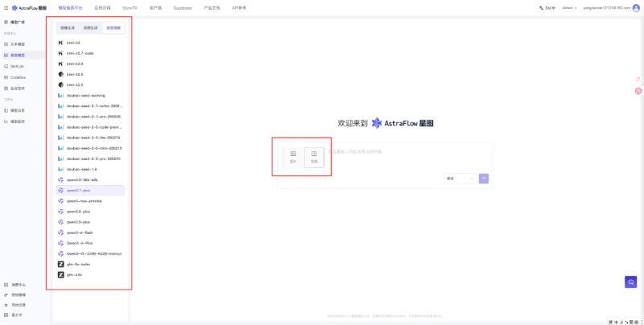Select the qwen3.6-plus model
The height and width of the screenshot is (325, 644).
coord(90,212)
